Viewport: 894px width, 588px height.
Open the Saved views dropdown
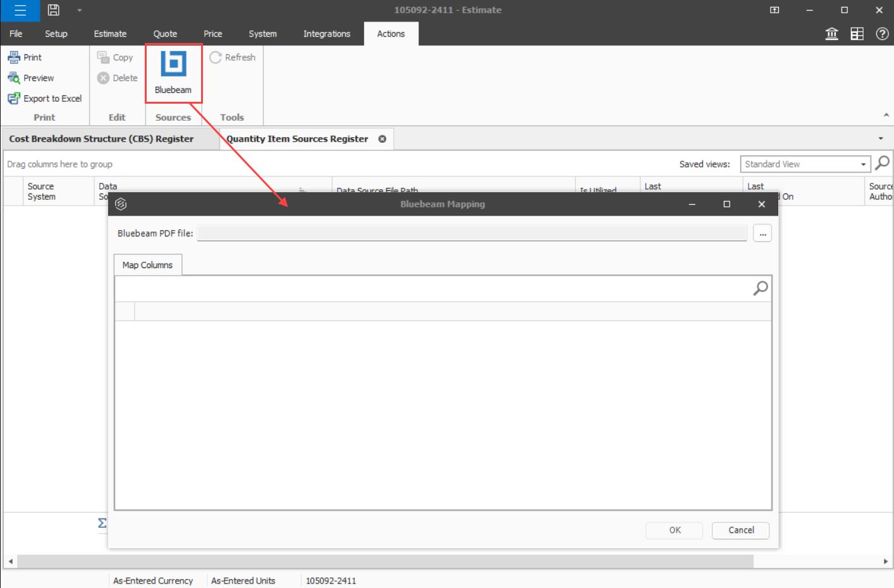click(863, 164)
